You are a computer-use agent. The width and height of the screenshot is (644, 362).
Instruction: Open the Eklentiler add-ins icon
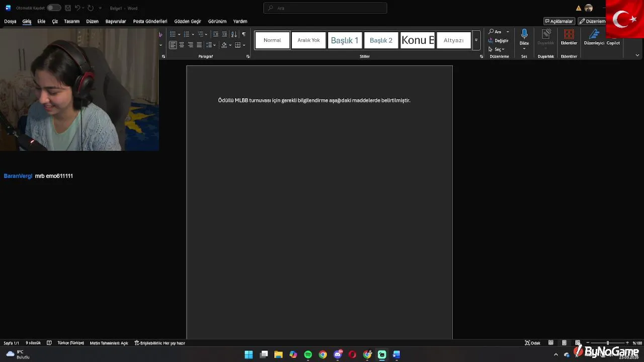[x=569, y=34]
